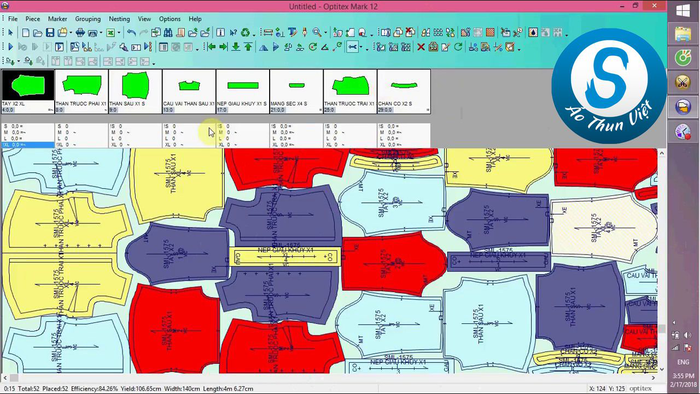This screenshot has height=394, width=700.
Task: Click the Undo arrow icon
Action: coord(131,33)
